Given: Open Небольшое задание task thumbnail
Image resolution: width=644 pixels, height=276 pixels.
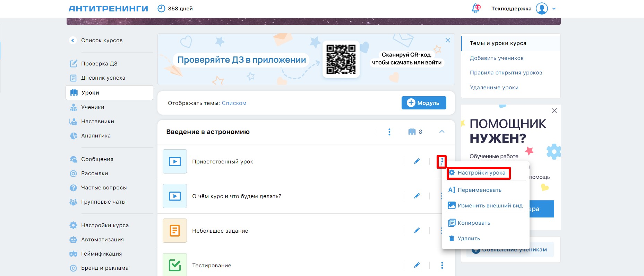Looking at the screenshot, I should point(175,231).
